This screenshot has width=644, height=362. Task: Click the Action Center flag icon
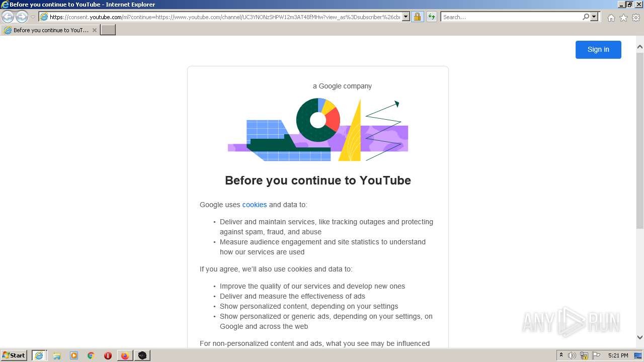pos(596,355)
